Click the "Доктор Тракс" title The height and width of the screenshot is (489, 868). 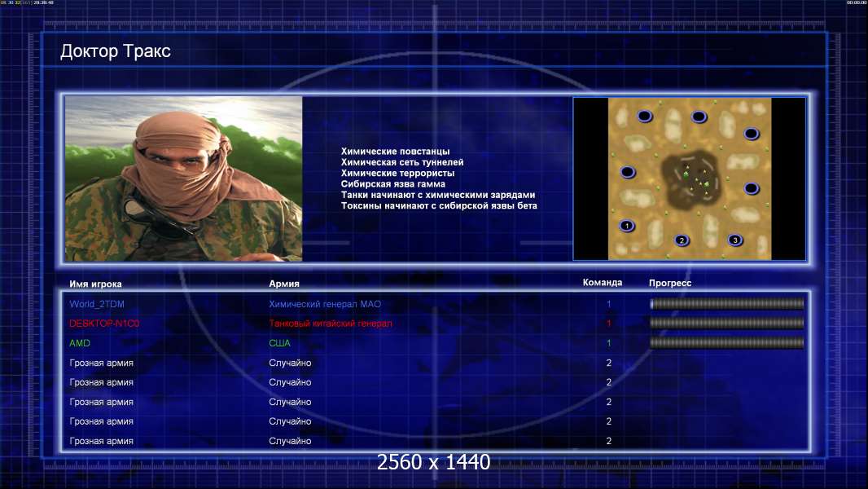click(x=115, y=51)
